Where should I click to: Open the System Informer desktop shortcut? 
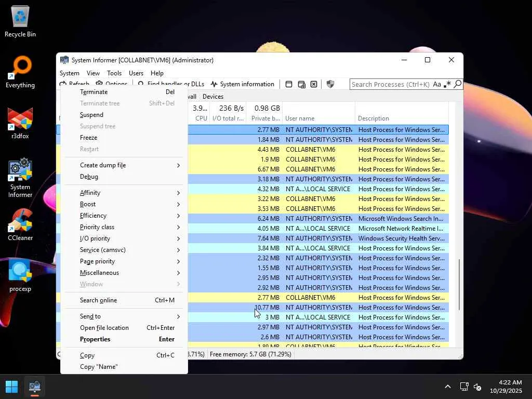coord(20,178)
